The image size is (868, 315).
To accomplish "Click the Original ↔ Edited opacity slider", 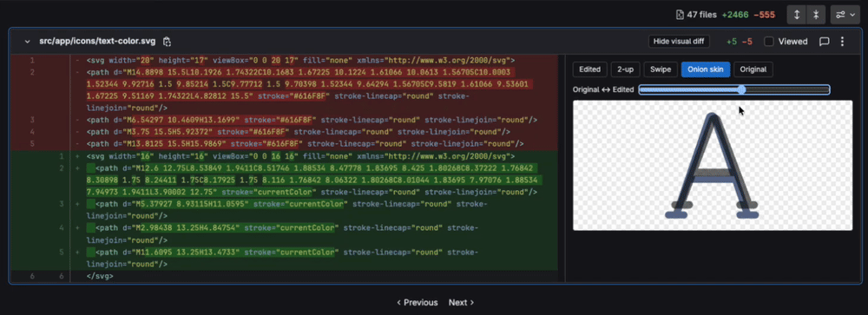I will [734, 89].
